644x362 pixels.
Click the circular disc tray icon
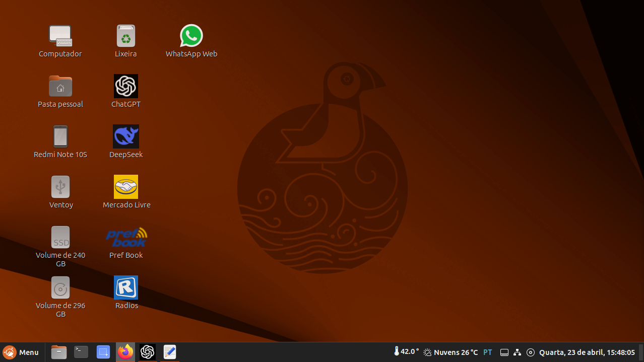click(530, 352)
